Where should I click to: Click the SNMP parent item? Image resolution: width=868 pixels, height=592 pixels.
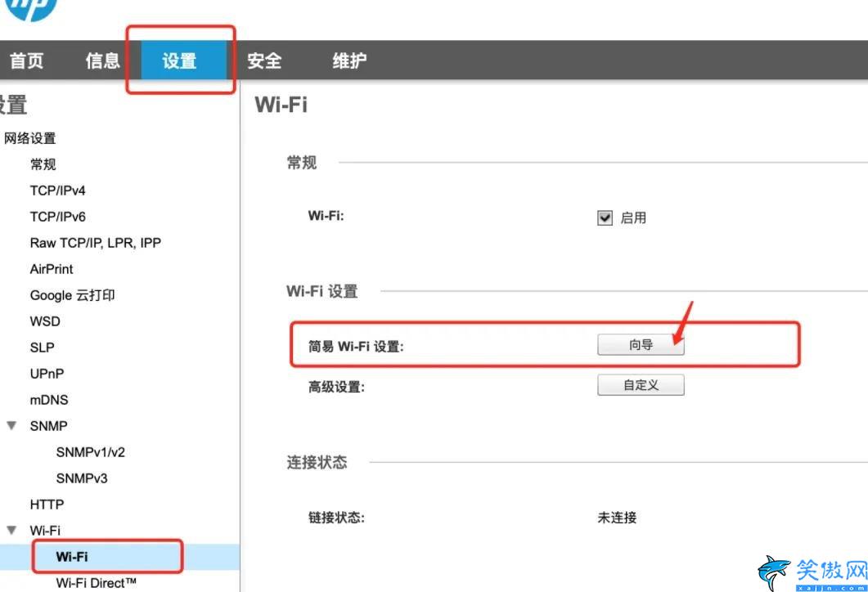click(x=49, y=426)
